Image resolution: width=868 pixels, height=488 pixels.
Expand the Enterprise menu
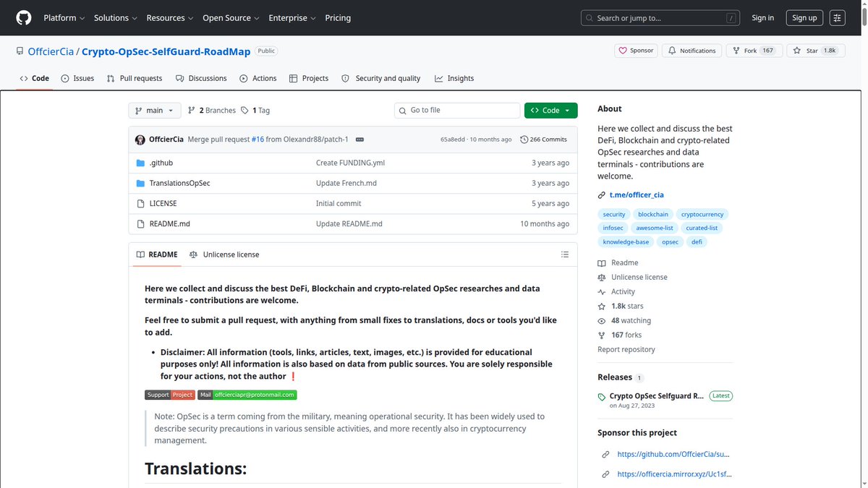tap(292, 18)
